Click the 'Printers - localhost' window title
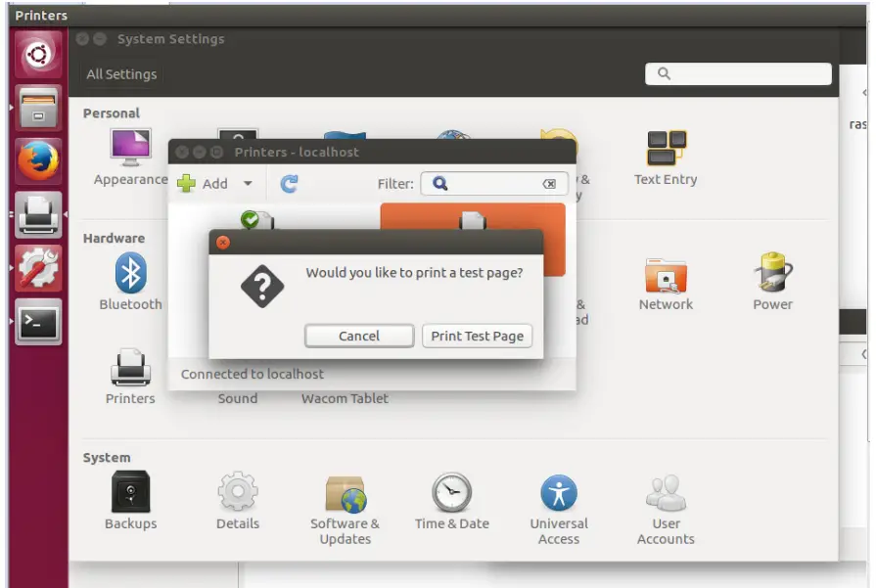Viewport: 876px width, 588px height. click(297, 152)
